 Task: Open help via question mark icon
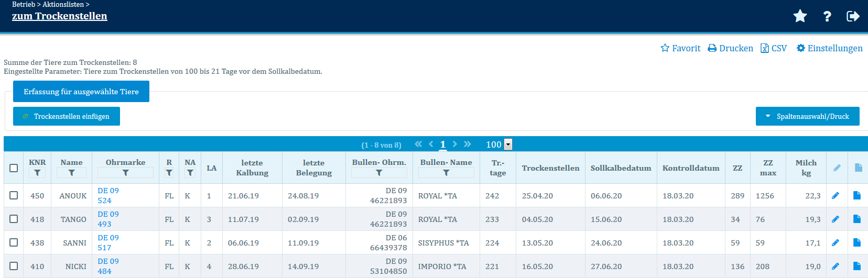tap(827, 16)
